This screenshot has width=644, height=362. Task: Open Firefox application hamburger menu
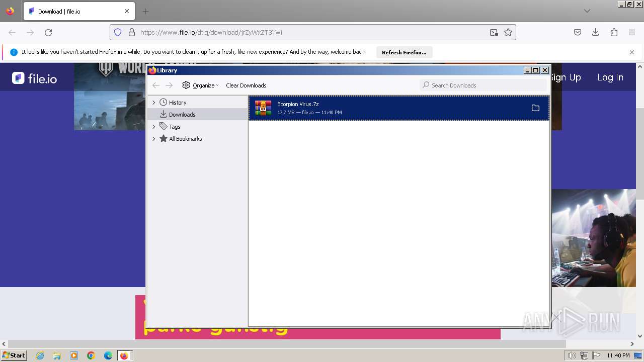click(632, 32)
